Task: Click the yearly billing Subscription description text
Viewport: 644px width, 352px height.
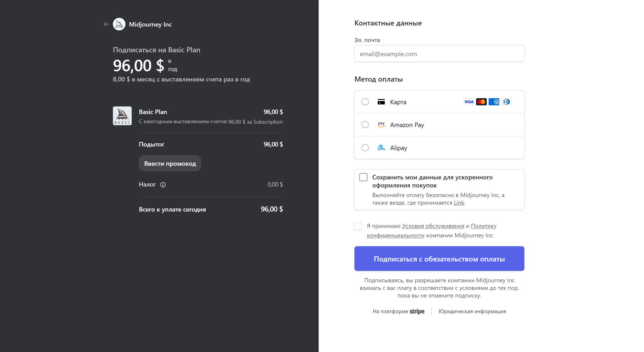Action: click(211, 122)
